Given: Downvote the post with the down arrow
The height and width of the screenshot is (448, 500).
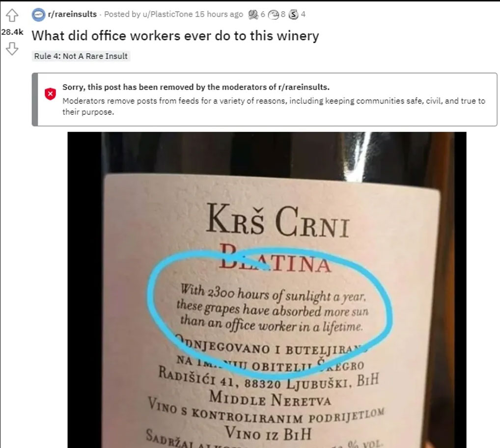Looking at the screenshot, I should [x=12, y=49].
